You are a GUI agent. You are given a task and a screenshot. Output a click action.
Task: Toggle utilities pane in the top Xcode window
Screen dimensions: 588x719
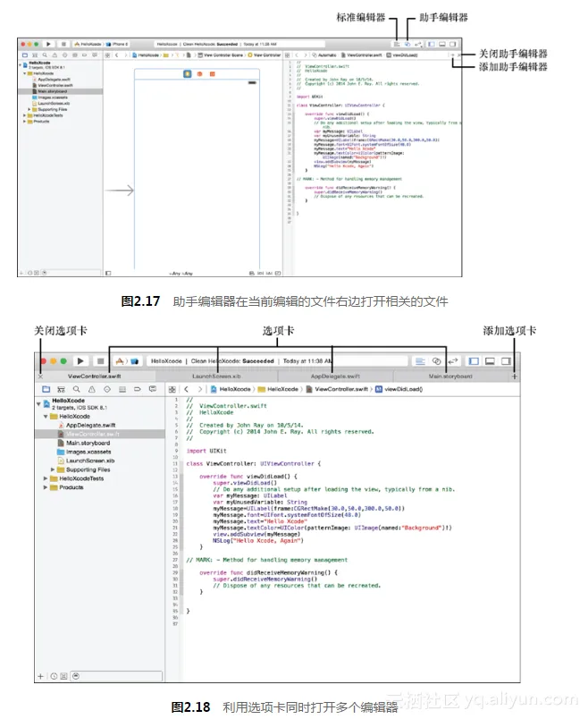point(453,44)
